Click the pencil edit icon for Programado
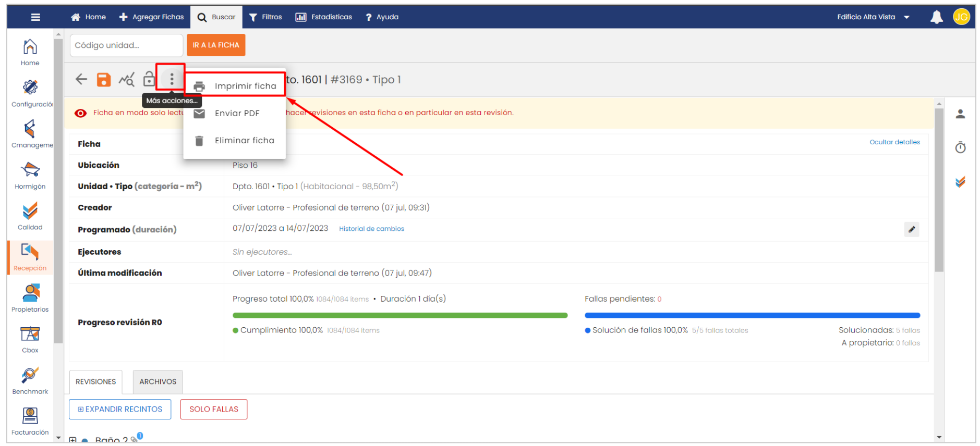The width and height of the screenshot is (980, 446). click(x=911, y=229)
